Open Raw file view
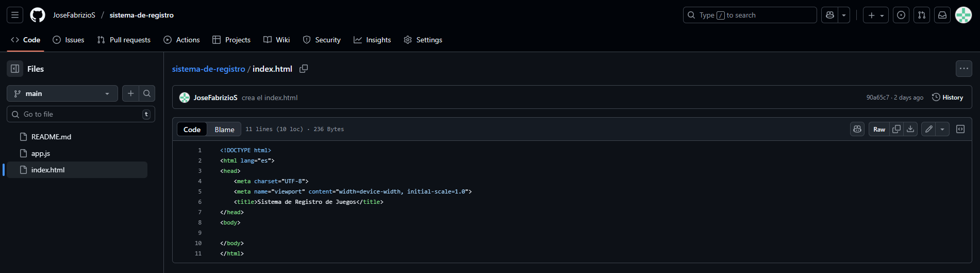The height and width of the screenshot is (273, 980). [x=879, y=129]
